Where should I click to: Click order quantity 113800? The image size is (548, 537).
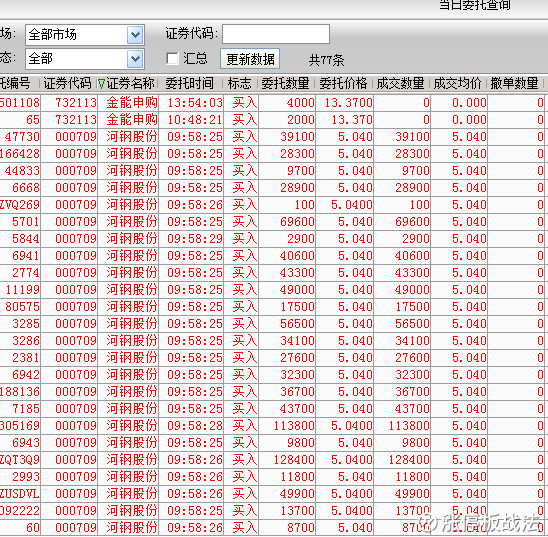(294, 426)
